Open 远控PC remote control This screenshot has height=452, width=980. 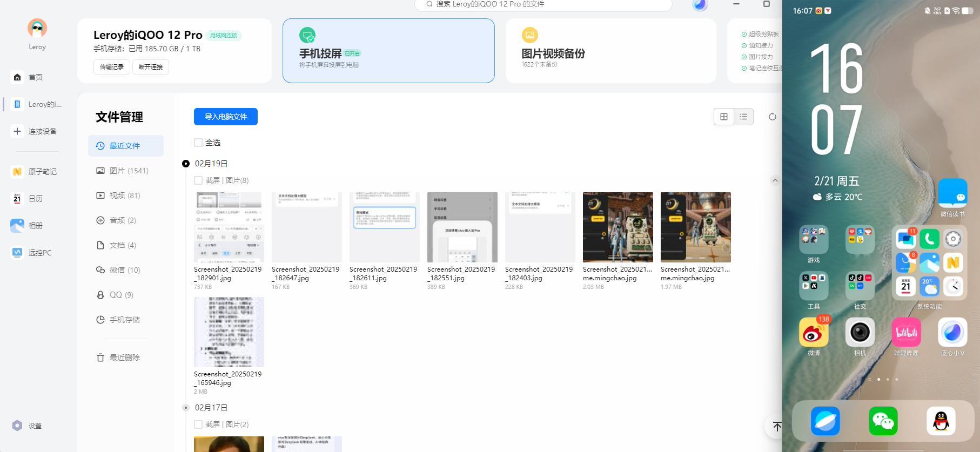tap(31, 253)
